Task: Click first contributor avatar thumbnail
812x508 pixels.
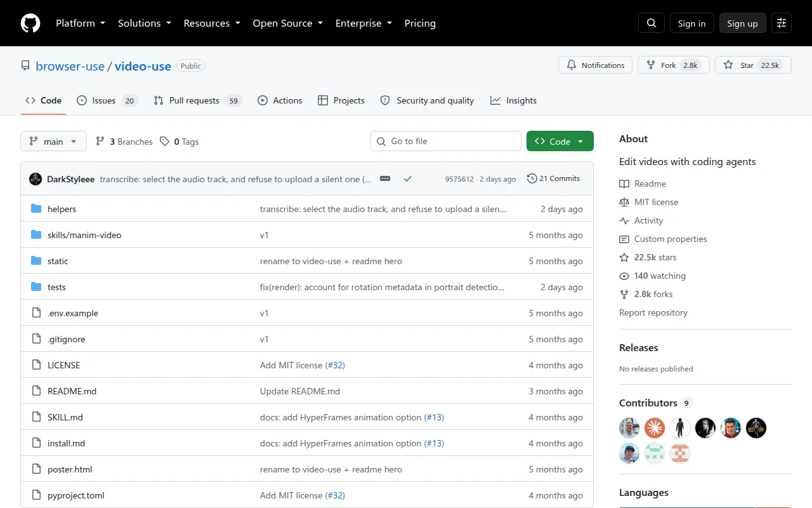Action: coord(629,428)
